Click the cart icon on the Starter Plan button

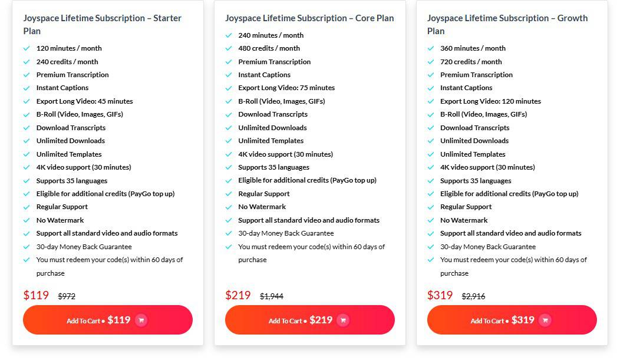141,320
